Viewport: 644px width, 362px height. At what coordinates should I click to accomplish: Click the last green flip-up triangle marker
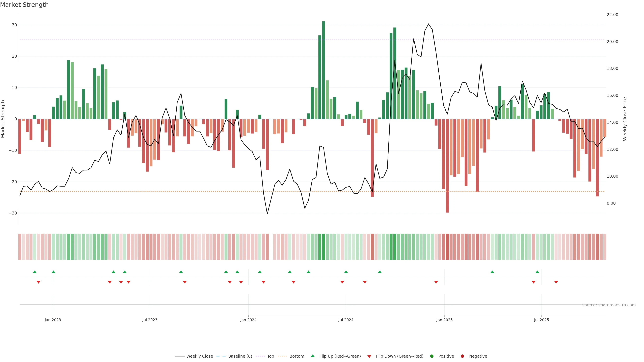coord(537,272)
